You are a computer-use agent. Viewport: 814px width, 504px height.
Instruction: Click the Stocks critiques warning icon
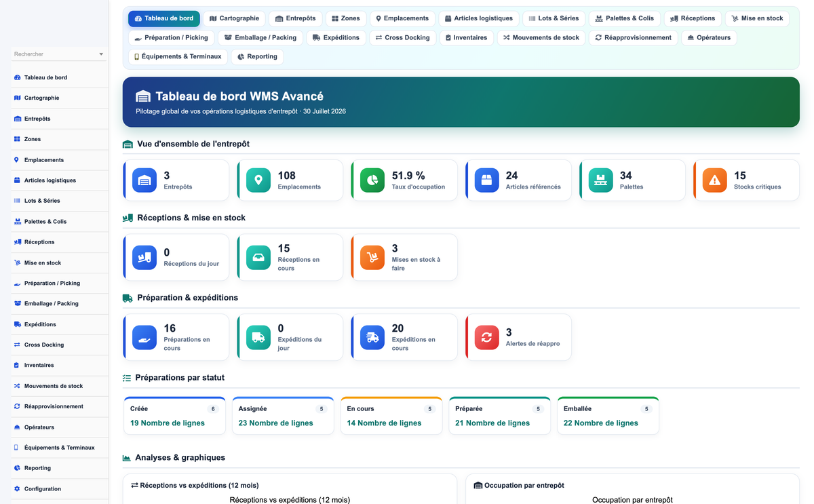point(714,180)
